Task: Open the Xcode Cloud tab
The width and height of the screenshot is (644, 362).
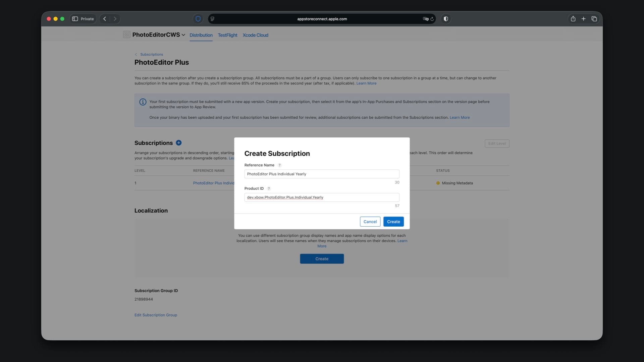Action: coord(255,35)
